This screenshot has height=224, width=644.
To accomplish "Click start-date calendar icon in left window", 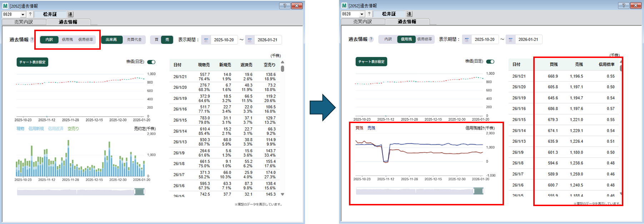I will [x=206, y=40].
